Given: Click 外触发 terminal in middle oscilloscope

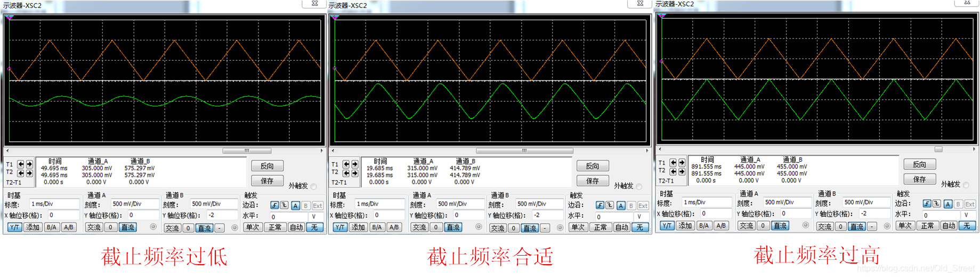Looking at the screenshot, I should [639, 186].
